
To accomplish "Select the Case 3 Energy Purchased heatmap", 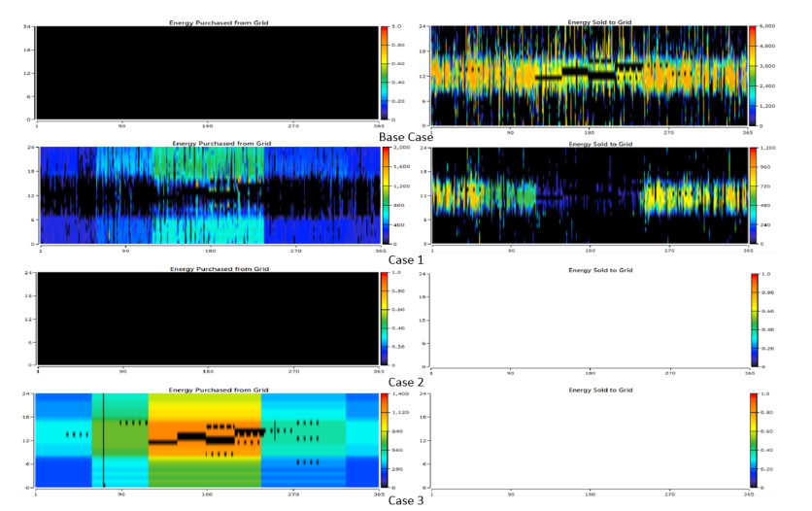I will (208, 440).
